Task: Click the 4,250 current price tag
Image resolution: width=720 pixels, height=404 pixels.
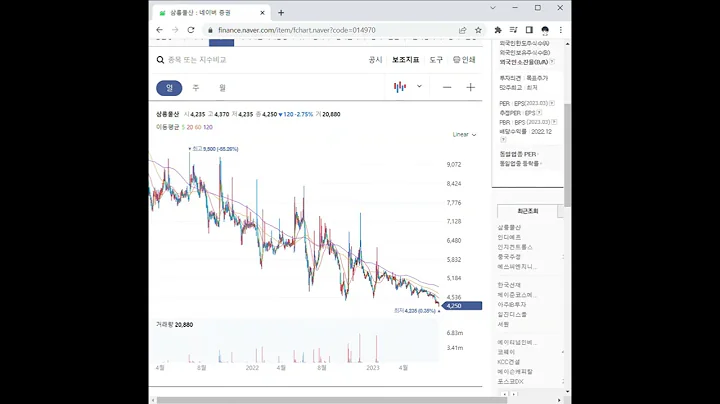Action: (463, 306)
